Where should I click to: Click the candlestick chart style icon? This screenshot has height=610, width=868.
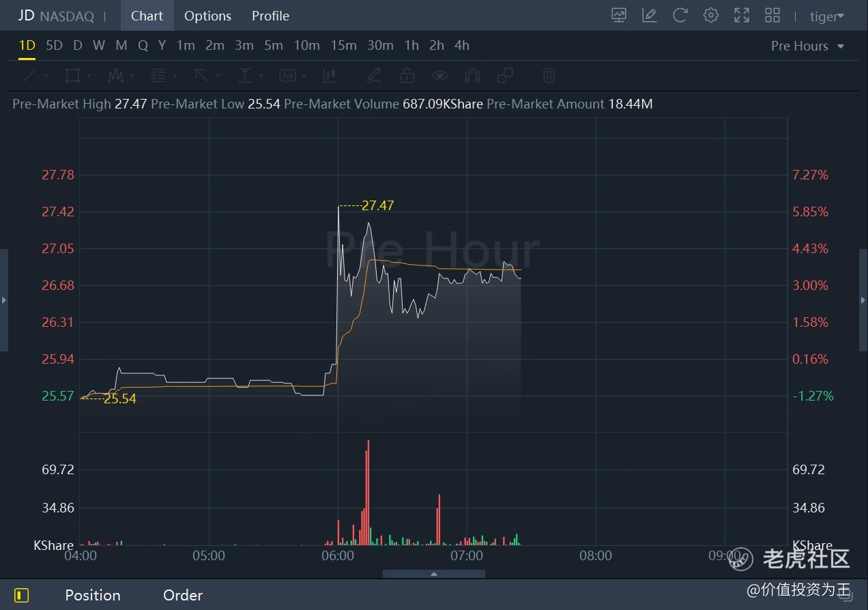pos(330,75)
